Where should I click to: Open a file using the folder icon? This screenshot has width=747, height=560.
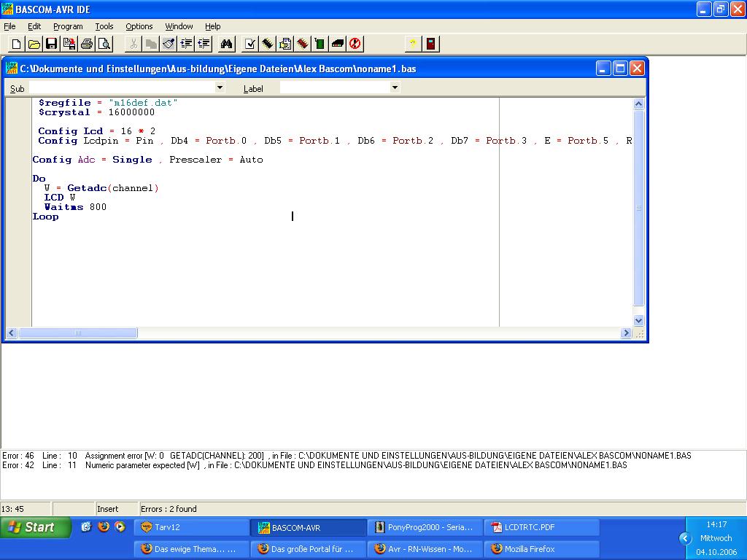(34, 44)
